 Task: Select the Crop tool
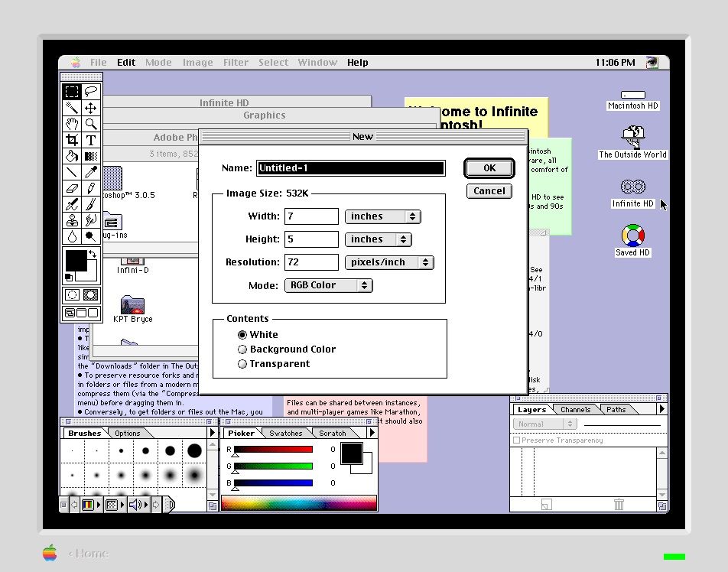tap(72, 140)
